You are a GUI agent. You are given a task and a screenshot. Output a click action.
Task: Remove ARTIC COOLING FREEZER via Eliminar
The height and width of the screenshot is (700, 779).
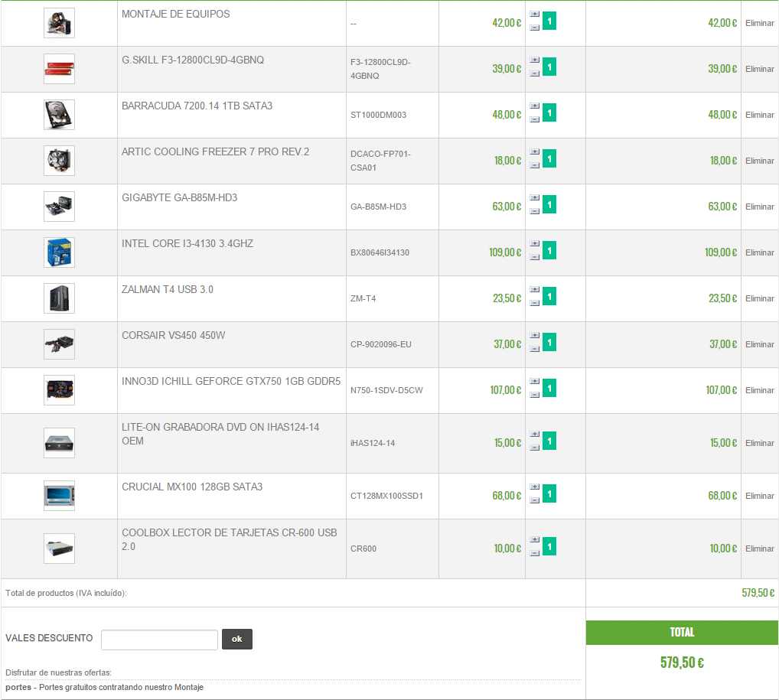760,161
